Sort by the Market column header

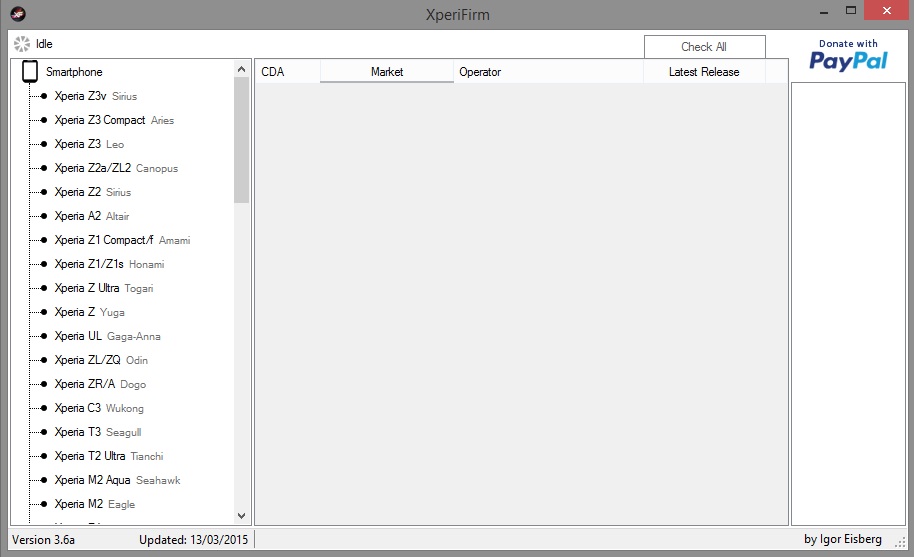[387, 72]
